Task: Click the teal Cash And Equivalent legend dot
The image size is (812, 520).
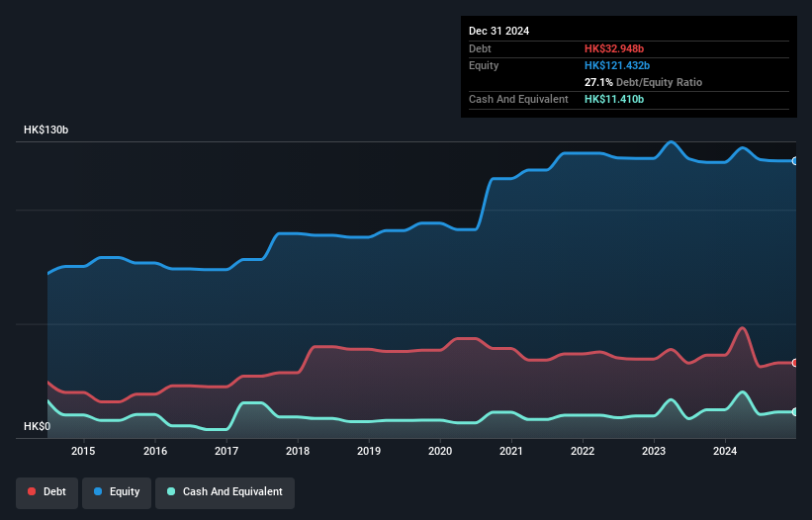Action: [171, 491]
